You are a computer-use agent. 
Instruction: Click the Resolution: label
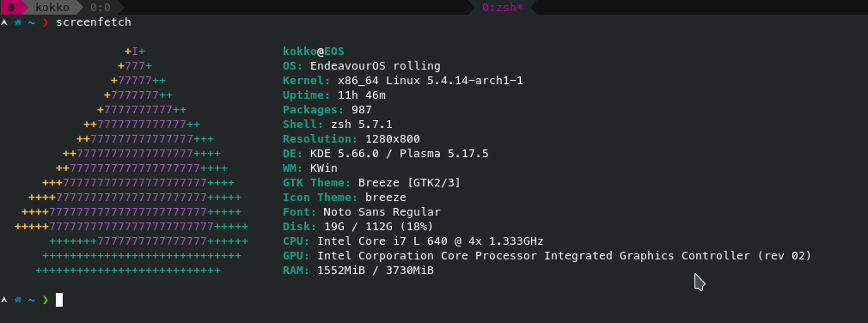(321, 139)
